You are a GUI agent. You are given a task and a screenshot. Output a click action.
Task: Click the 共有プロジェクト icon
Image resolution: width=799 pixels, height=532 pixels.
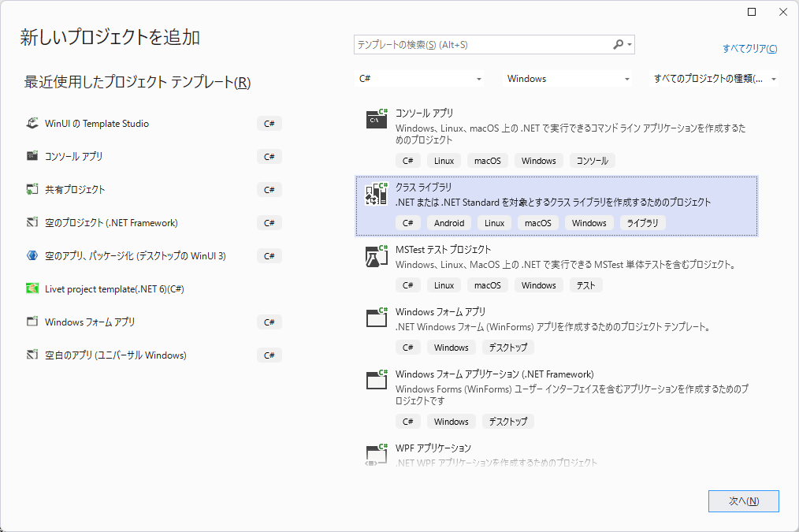pyautogui.click(x=32, y=190)
